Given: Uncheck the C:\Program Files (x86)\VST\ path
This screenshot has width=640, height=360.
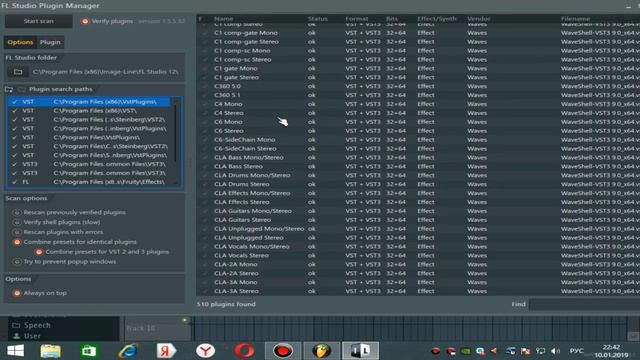Looking at the screenshot, I should click(15, 111).
